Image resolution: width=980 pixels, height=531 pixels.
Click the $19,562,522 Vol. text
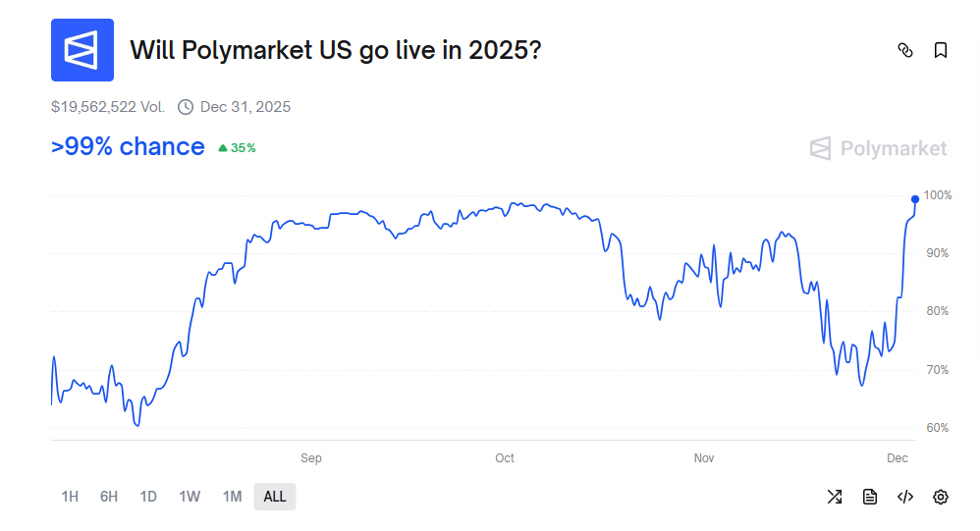click(x=108, y=107)
